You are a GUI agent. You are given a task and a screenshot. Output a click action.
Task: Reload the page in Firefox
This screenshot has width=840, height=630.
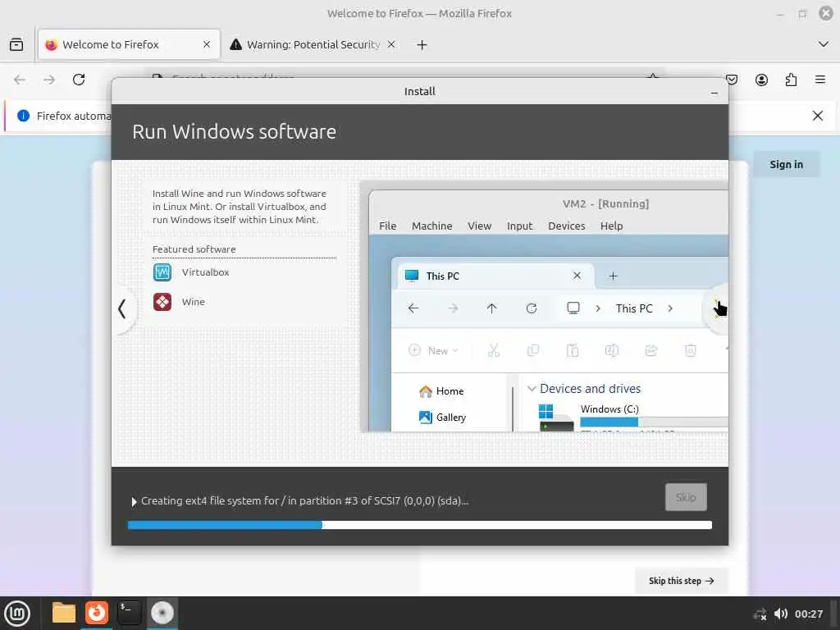coord(79,80)
